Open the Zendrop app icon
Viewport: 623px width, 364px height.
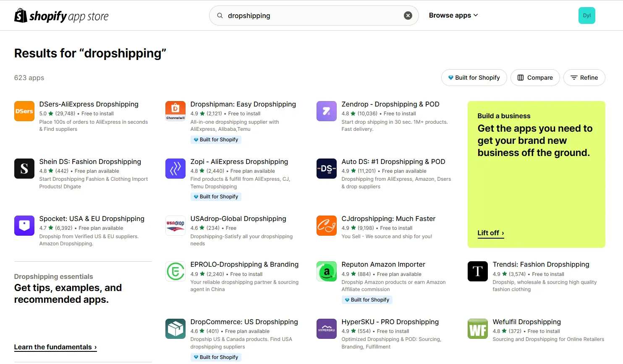(327, 111)
